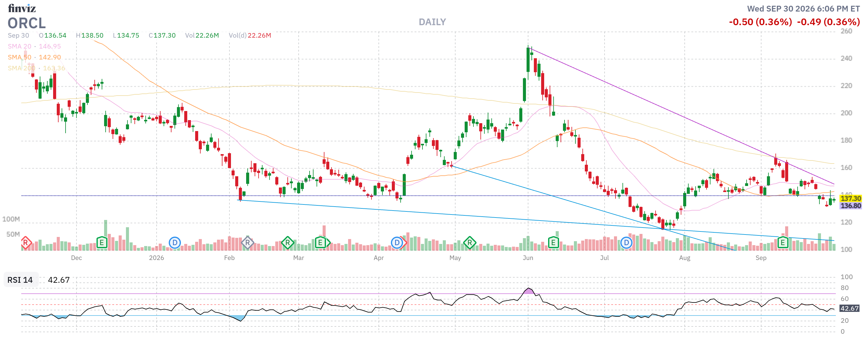Screen dimensions: 868x341
Task: Click the green R marker before March
Action: (x=287, y=243)
